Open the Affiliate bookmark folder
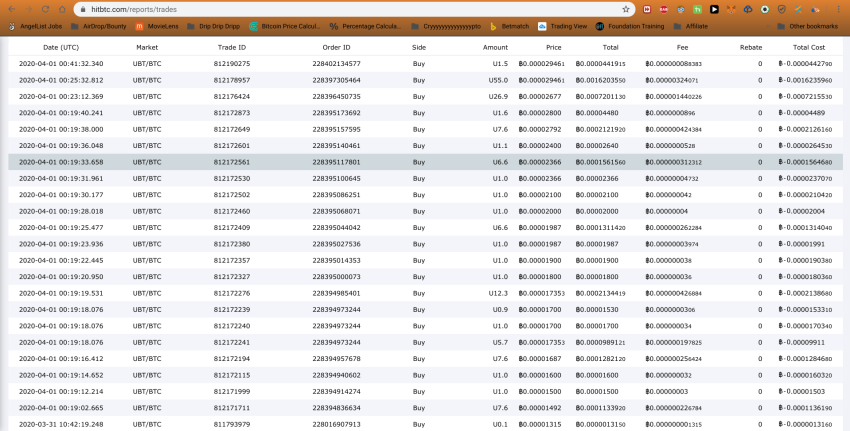The height and width of the screenshot is (431, 850). pyautogui.click(x=690, y=26)
